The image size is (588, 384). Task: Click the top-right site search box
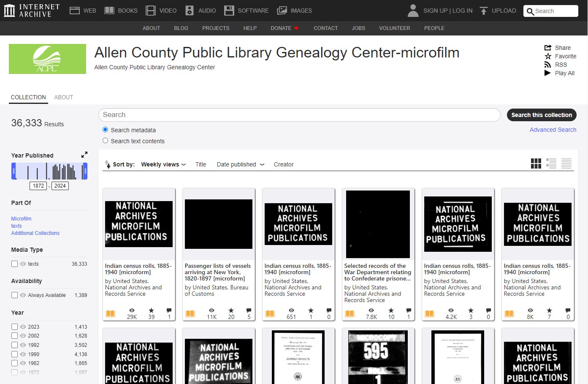tap(551, 11)
